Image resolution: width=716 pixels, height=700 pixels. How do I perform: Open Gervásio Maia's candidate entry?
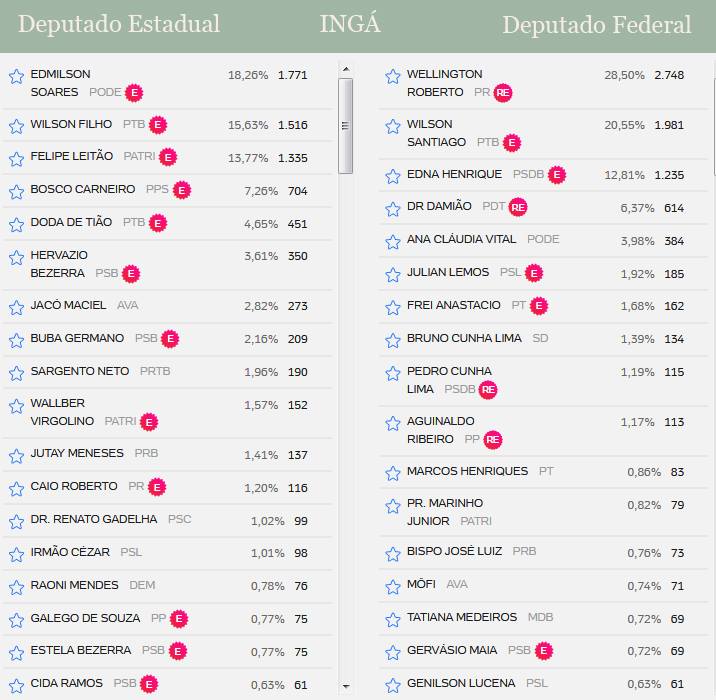[452, 651]
